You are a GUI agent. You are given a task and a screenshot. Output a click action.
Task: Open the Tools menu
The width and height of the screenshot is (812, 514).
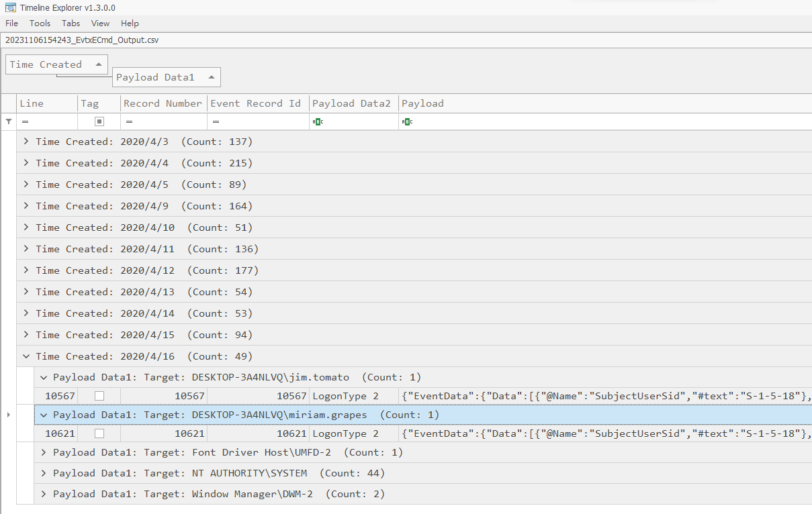point(40,23)
